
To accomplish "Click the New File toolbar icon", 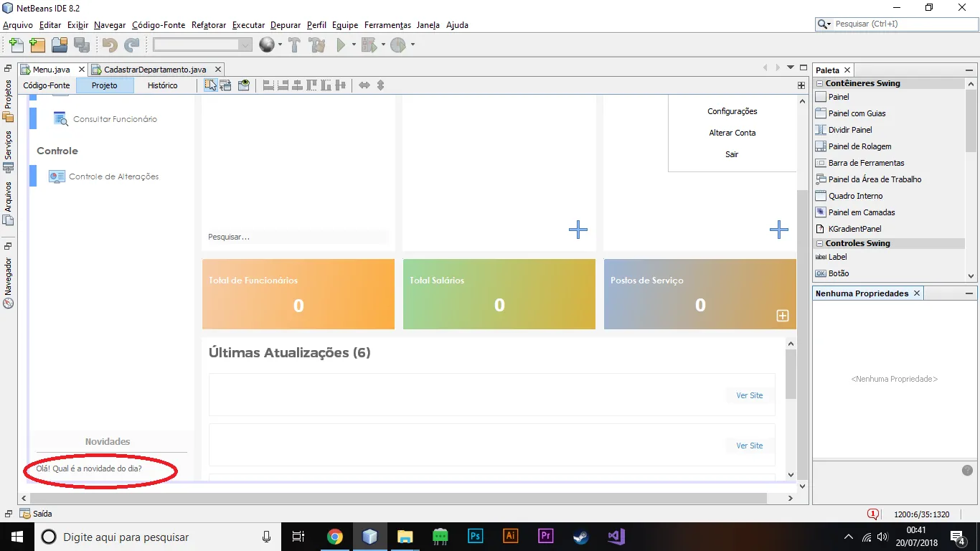I will pyautogui.click(x=16, y=45).
